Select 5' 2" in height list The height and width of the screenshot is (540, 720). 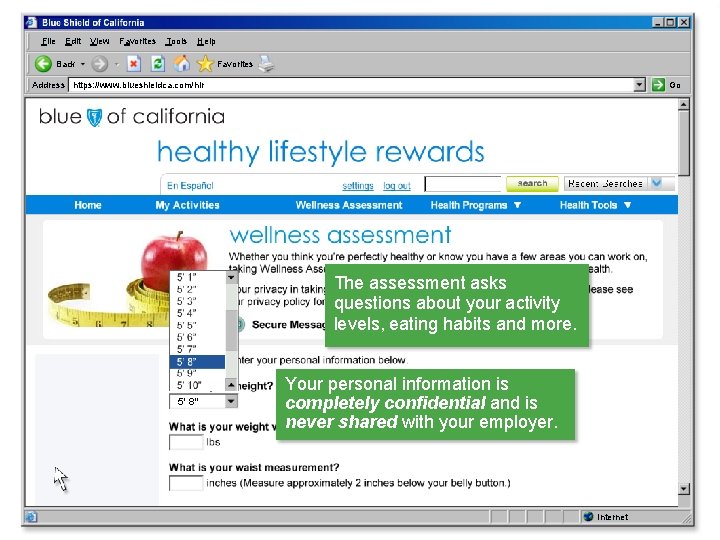[x=197, y=289]
